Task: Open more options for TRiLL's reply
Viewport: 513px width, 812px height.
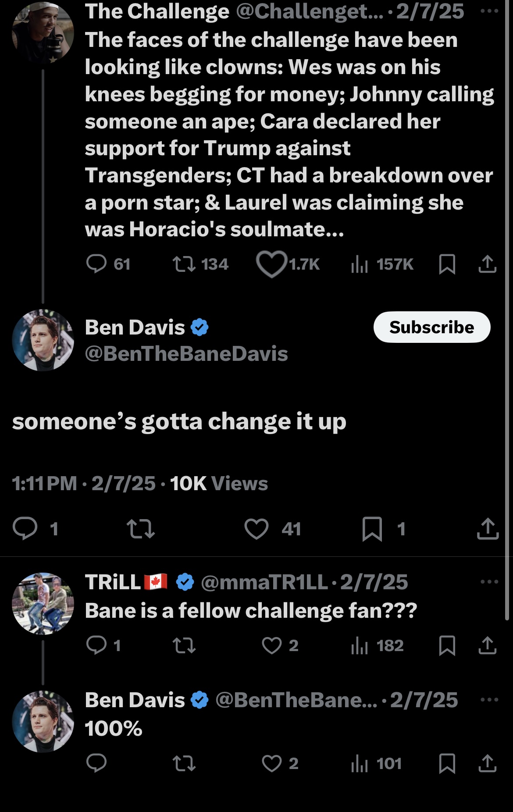Action: (489, 582)
